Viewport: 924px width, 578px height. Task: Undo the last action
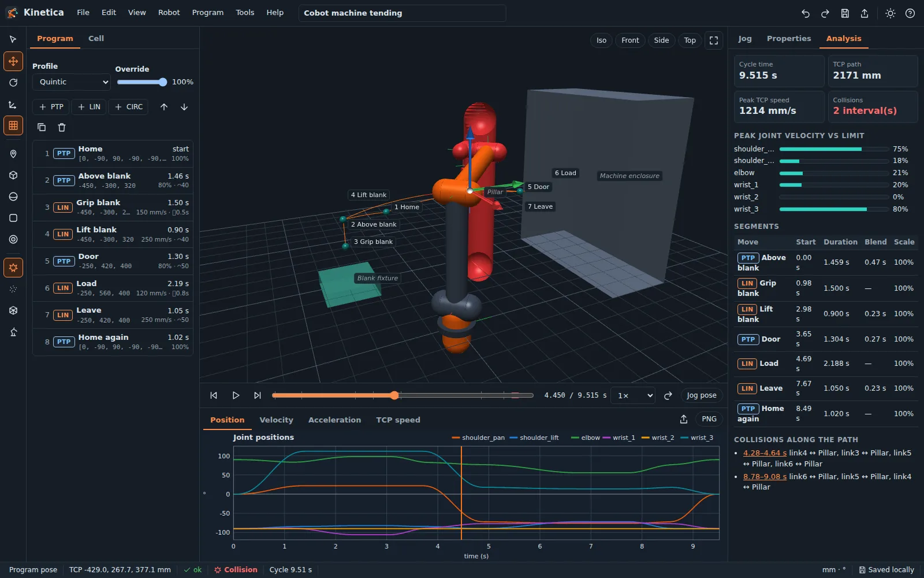[806, 13]
